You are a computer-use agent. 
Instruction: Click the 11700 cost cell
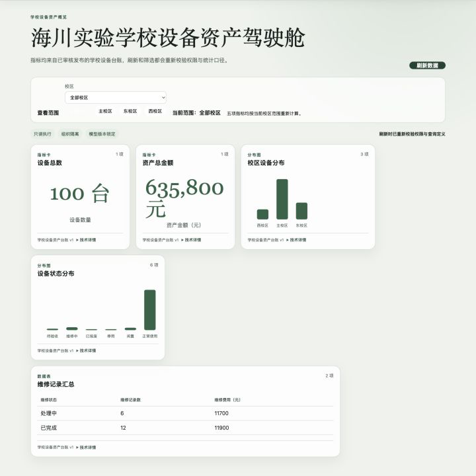pos(221,413)
